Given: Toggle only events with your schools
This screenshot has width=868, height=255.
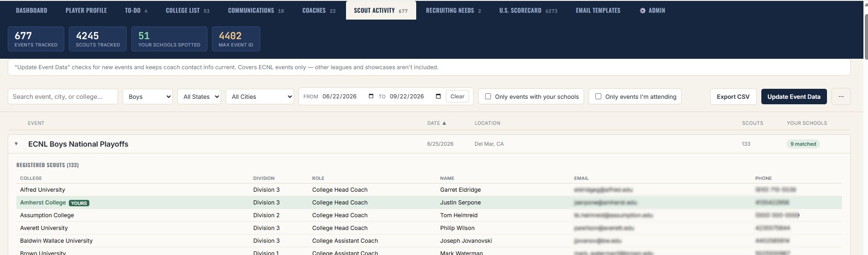Looking at the screenshot, I should (x=488, y=97).
